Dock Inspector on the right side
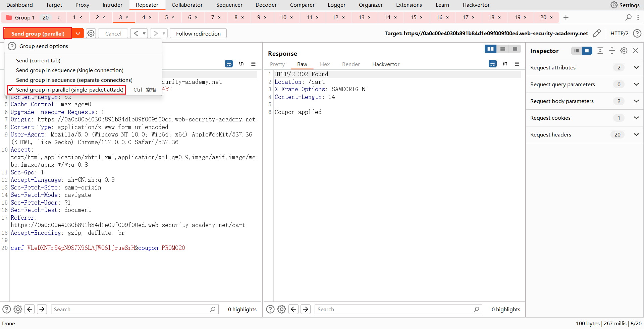Image resolution: width=644 pixels, height=329 pixels. [x=587, y=51]
